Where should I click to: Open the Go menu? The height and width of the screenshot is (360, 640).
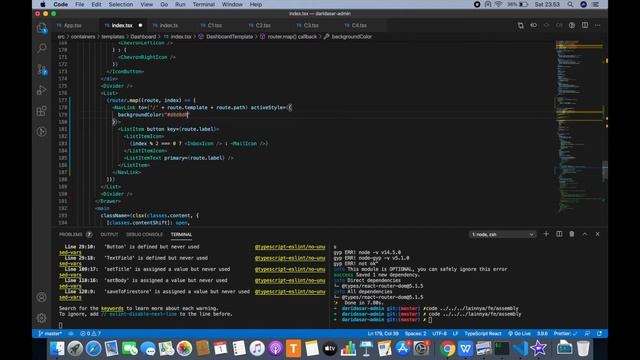coord(164,4)
